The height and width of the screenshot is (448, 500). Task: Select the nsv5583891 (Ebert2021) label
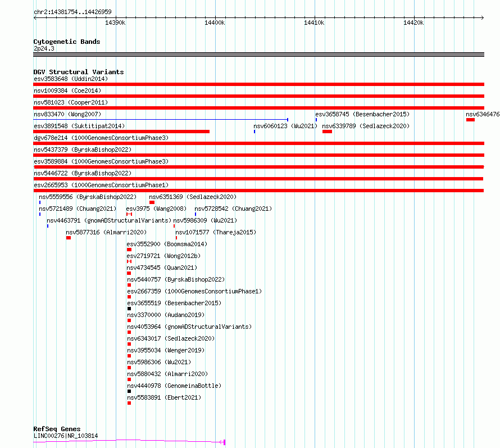[x=164, y=397]
